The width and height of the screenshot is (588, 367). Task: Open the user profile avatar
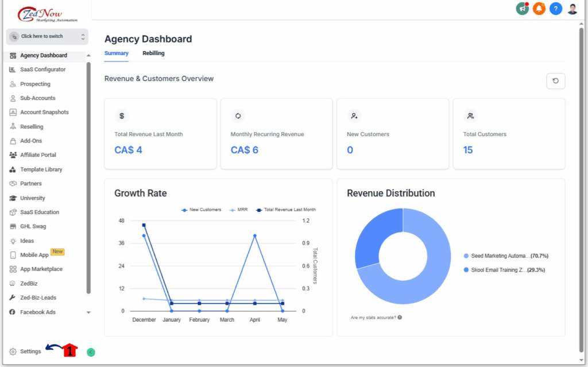coord(572,9)
